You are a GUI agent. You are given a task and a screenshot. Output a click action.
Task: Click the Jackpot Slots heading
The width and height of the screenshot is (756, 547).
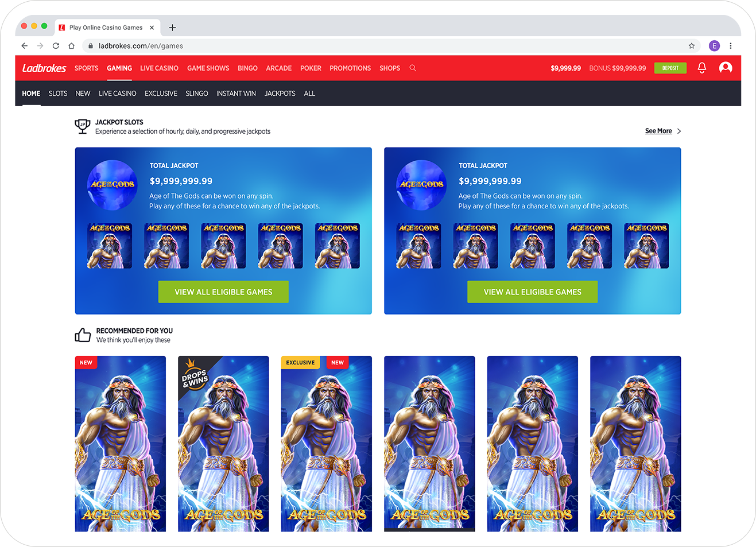tap(119, 122)
